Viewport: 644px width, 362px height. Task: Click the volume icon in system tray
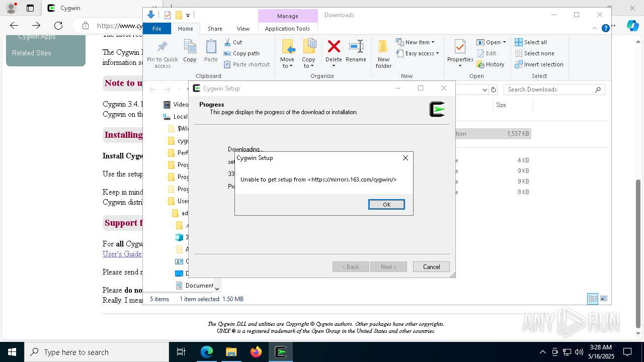click(579, 352)
